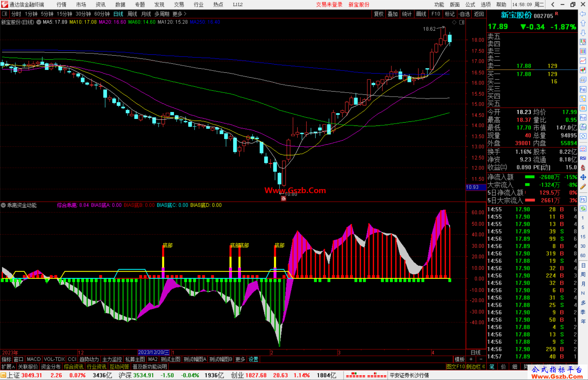Screen dimensions: 588x380
Task: Click the diamond icon above main chart
Action: click(x=454, y=22)
